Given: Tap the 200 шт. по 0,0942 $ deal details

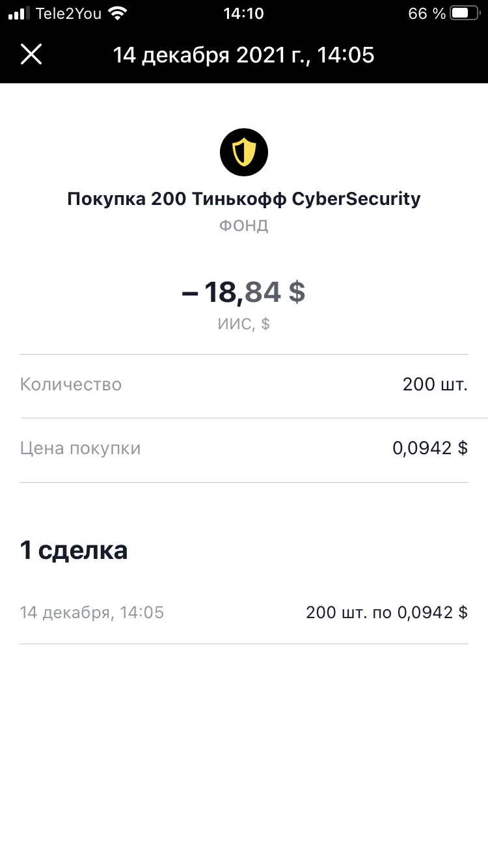Looking at the screenshot, I should (x=387, y=612).
